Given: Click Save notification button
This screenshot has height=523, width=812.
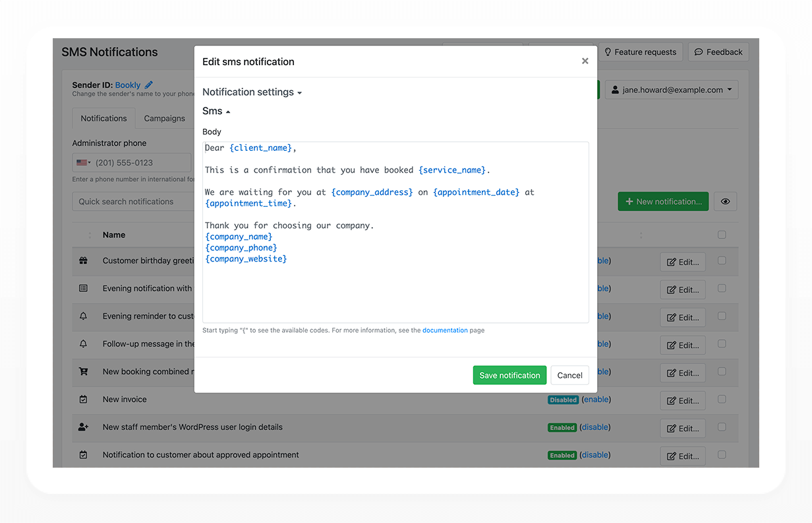Looking at the screenshot, I should tap(509, 375).
